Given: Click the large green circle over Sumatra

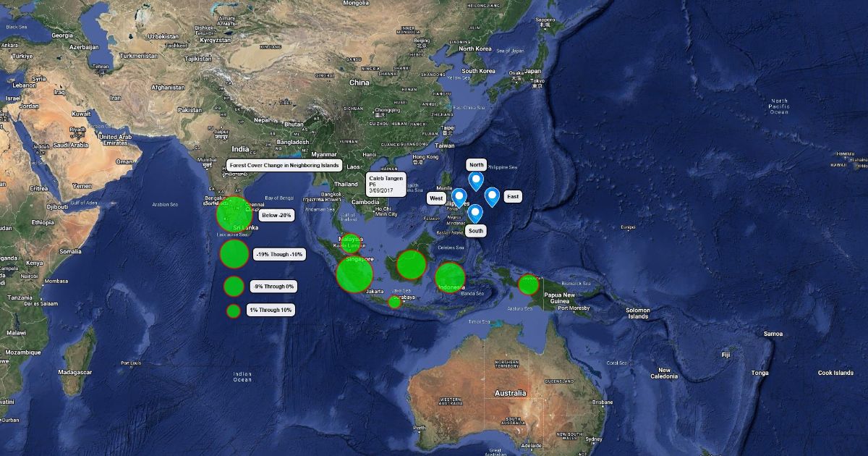Looking at the screenshot, I should (x=354, y=274).
